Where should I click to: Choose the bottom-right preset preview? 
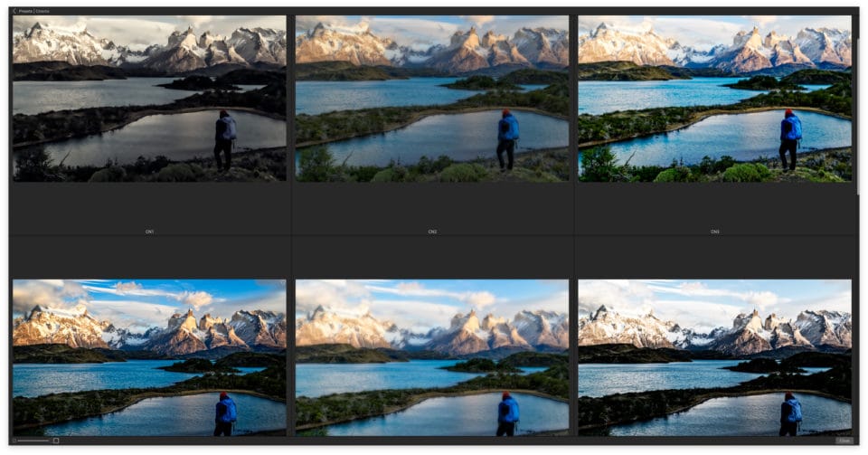(x=714, y=357)
